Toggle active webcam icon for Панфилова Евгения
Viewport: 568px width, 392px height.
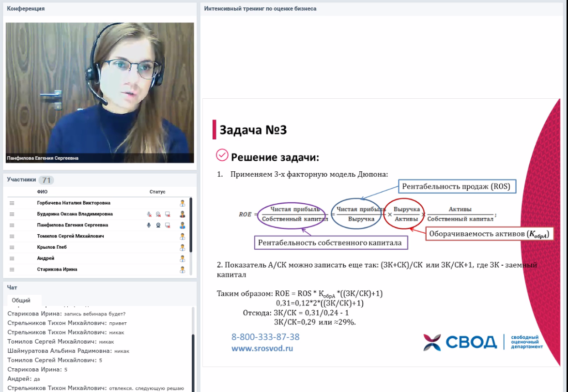click(158, 225)
